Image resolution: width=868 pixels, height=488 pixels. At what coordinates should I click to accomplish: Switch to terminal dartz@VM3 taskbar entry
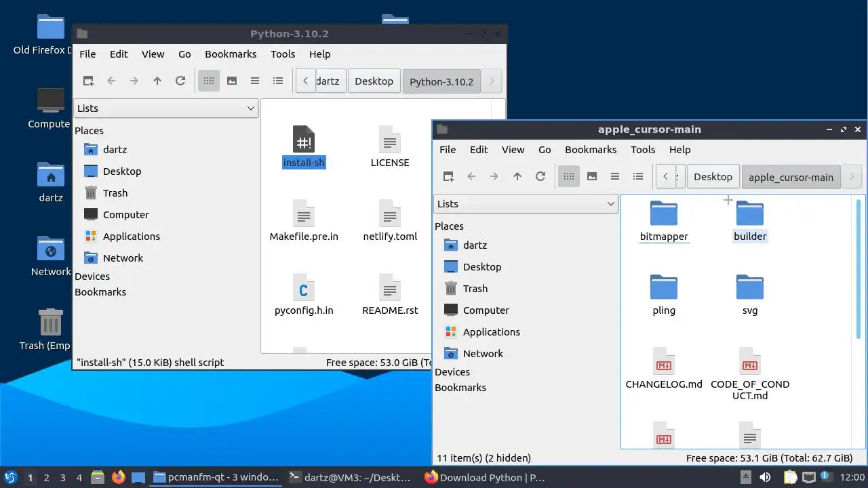click(x=350, y=477)
